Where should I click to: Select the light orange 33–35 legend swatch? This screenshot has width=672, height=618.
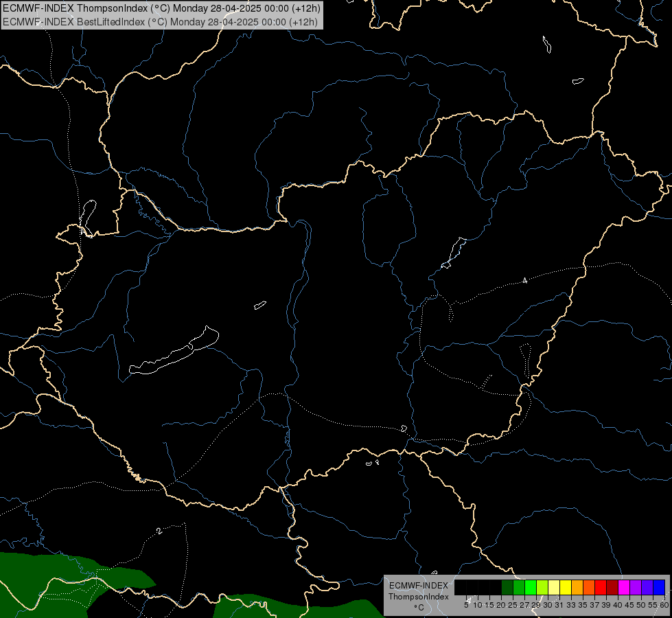(x=577, y=588)
